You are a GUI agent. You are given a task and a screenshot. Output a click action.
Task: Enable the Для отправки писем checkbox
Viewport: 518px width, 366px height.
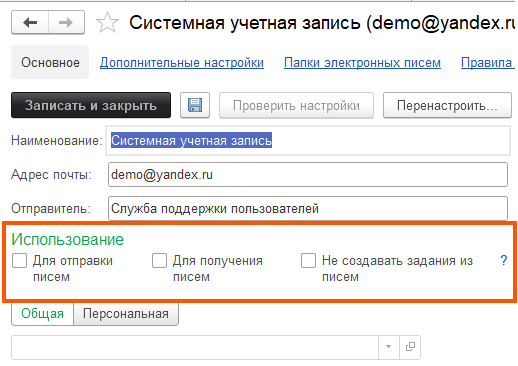pos(19,260)
